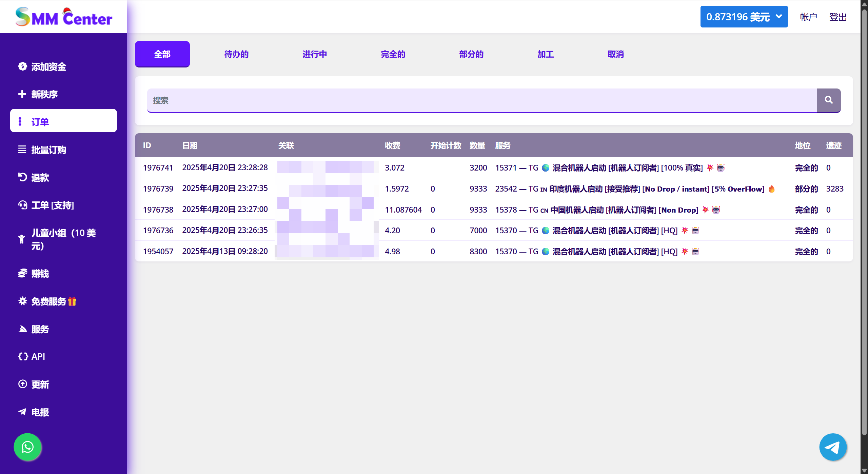Click the headset icon beside 工单 [支持]
The width and height of the screenshot is (868, 474).
point(22,205)
